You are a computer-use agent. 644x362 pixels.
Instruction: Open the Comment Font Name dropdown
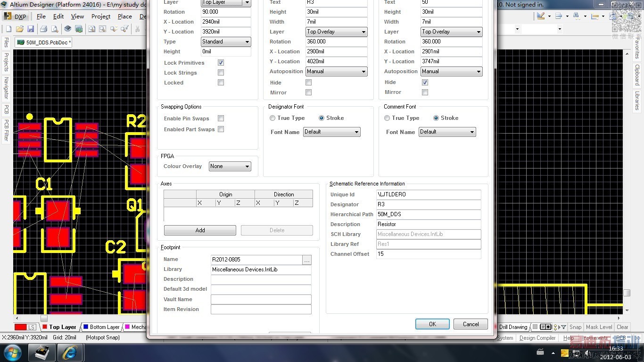447,132
